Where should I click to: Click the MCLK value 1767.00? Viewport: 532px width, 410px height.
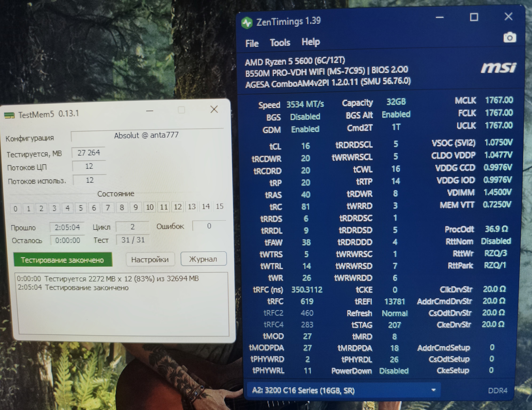[499, 100]
